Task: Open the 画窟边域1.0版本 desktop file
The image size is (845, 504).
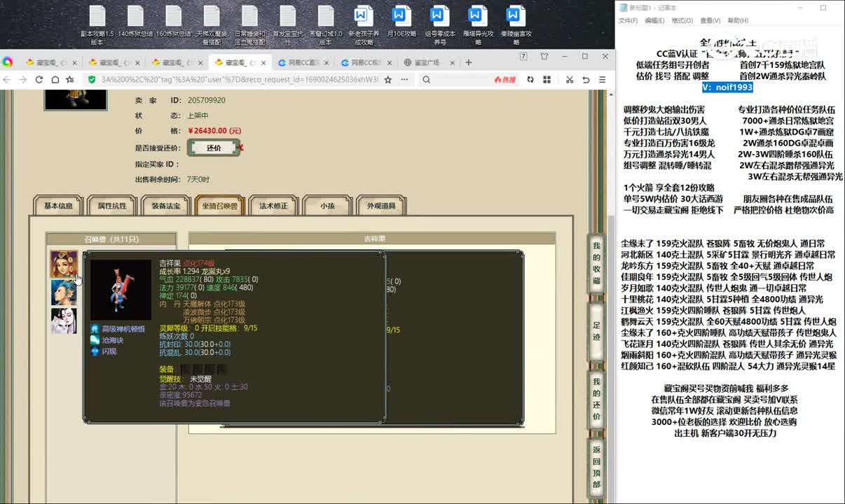Action: (x=325, y=25)
